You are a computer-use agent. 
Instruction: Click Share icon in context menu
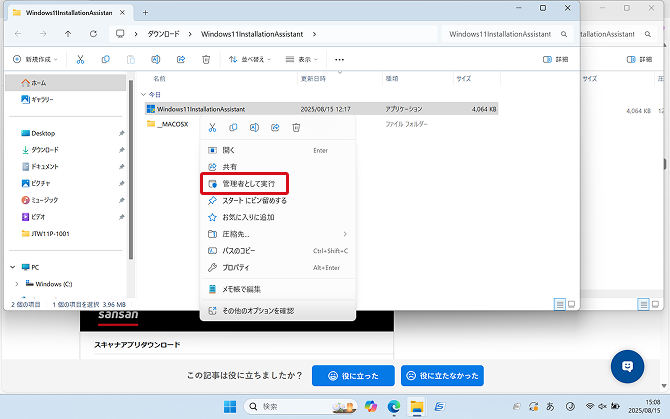coord(275,127)
